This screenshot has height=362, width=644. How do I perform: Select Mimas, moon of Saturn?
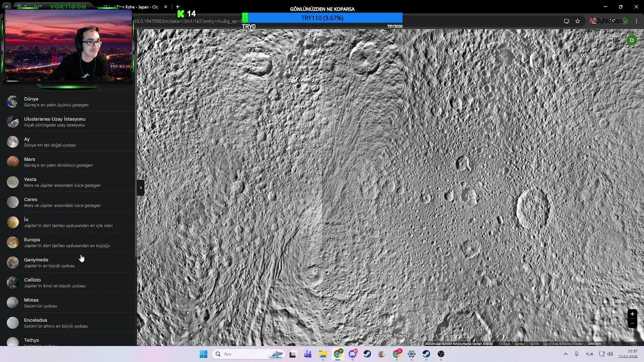[68, 303]
